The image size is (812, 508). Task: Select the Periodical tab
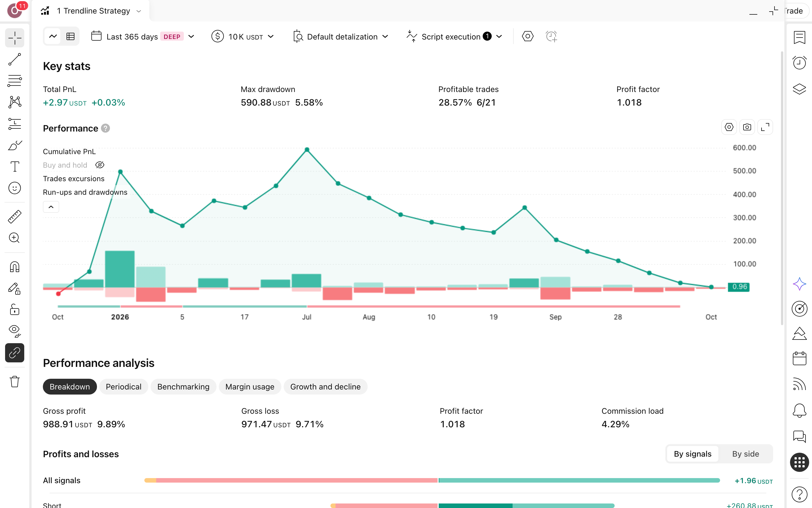pyautogui.click(x=123, y=387)
